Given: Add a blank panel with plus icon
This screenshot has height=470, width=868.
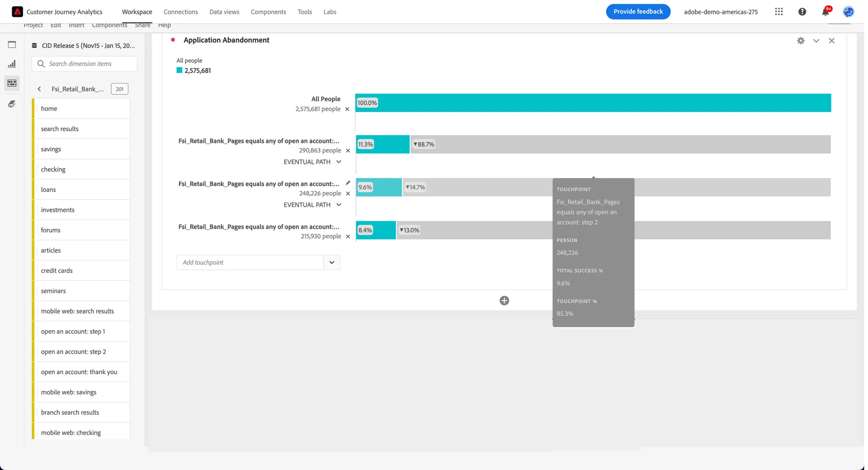Looking at the screenshot, I should [504, 301].
